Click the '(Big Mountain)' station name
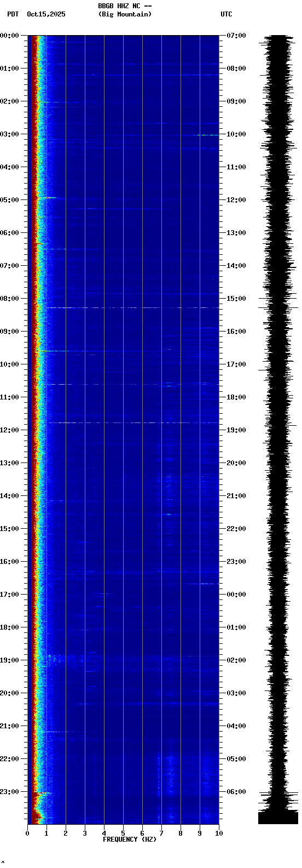This screenshot has width=302, height=868. (125, 14)
